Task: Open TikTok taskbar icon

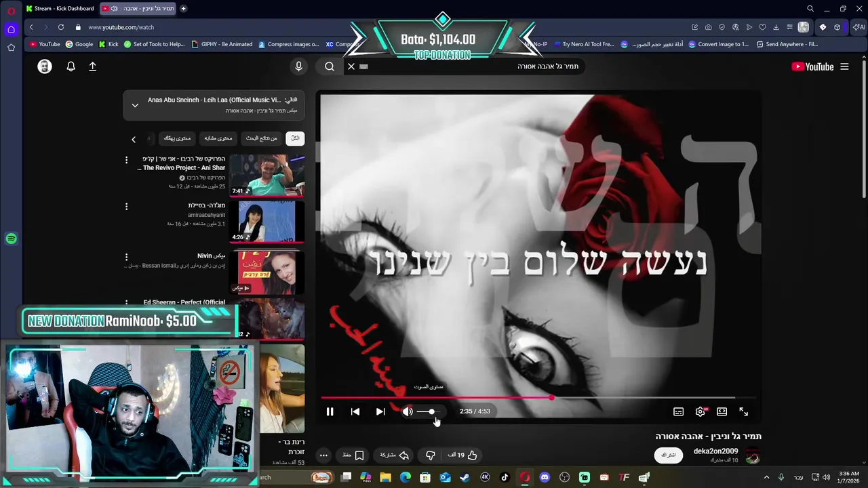Action: coord(505,477)
